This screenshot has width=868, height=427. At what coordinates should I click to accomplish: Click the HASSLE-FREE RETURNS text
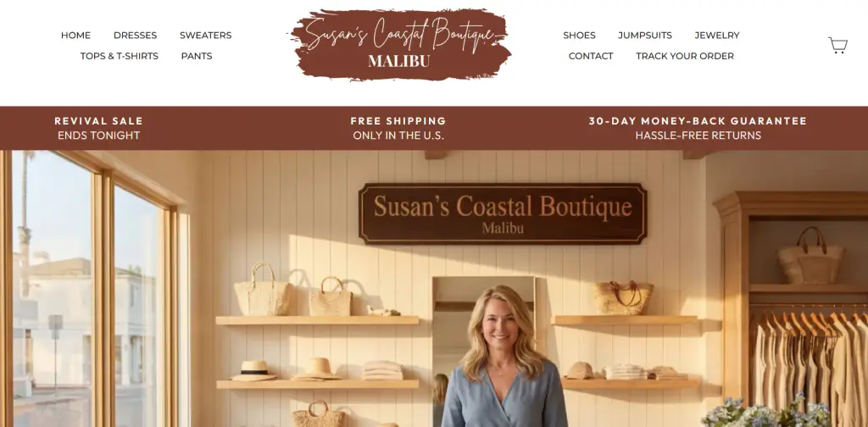pyautogui.click(x=698, y=136)
